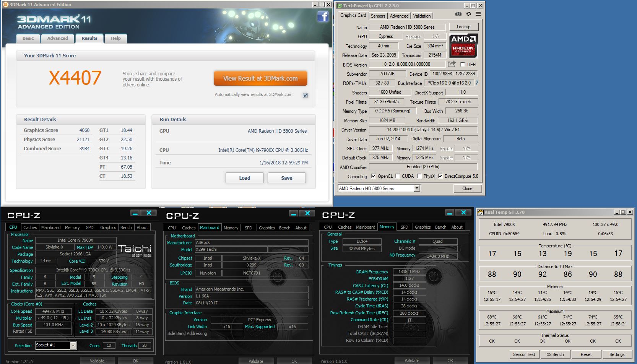Click the X4407 score text
Screen dimensions: 637x364
pyautogui.click(x=75, y=78)
